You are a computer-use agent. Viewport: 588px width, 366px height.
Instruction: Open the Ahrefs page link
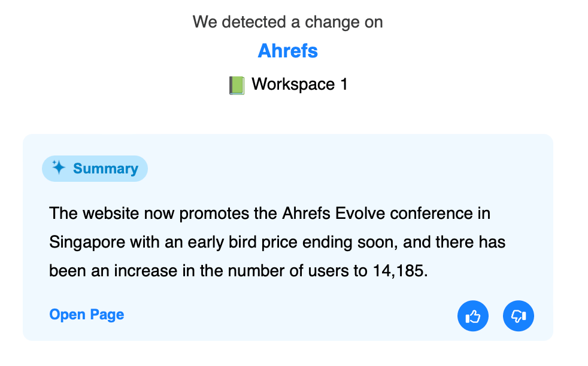(x=287, y=51)
